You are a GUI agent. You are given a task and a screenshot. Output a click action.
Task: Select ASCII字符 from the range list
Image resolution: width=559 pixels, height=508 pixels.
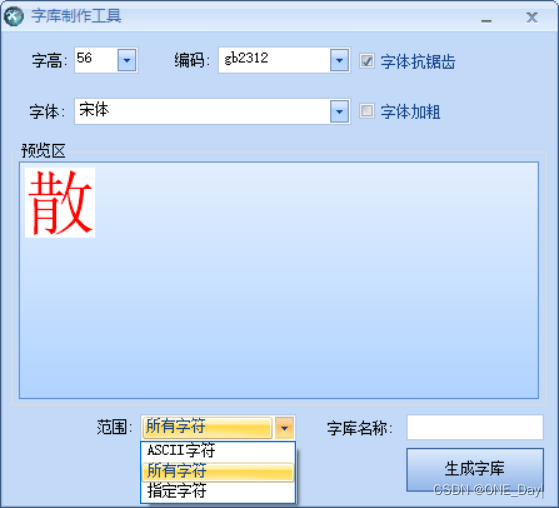[x=218, y=451]
